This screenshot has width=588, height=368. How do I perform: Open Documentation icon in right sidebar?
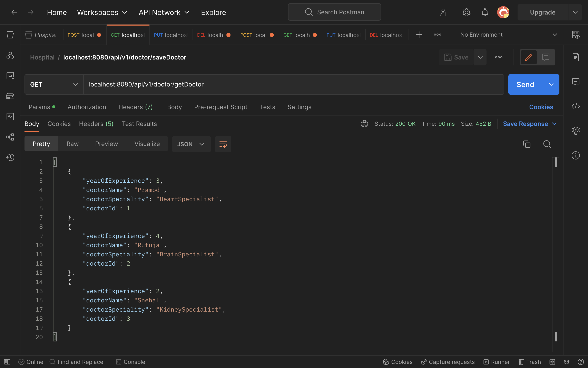click(576, 57)
